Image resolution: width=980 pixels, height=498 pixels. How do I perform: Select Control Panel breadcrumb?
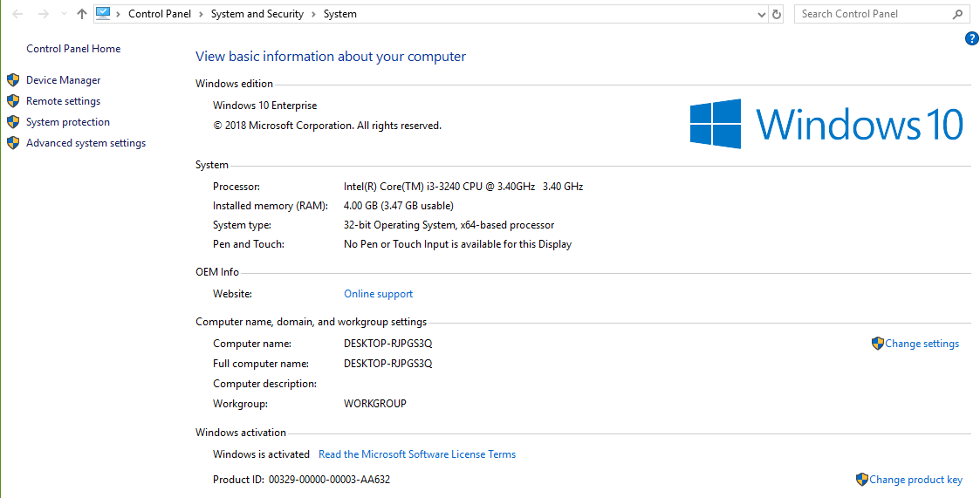[160, 14]
